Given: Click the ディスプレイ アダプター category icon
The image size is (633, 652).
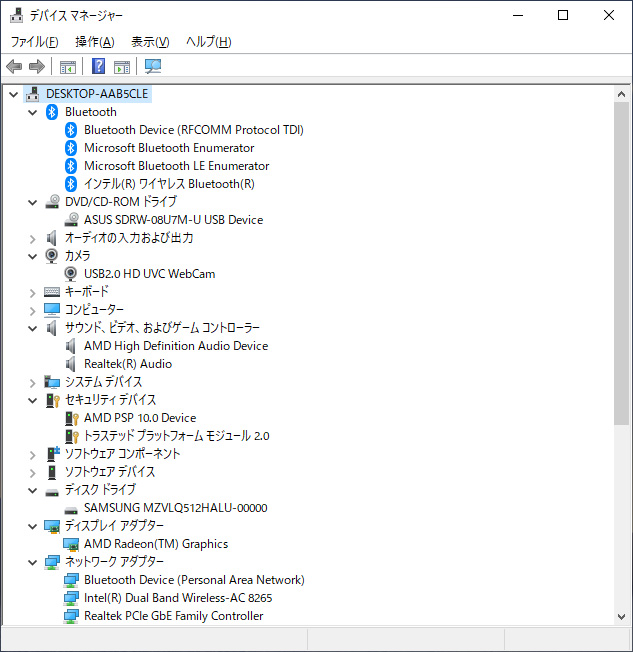Looking at the screenshot, I should pos(52,526).
